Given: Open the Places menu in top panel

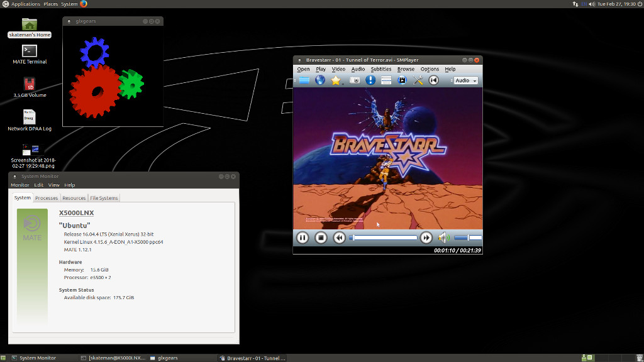Looking at the screenshot, I should click(50, 4).
